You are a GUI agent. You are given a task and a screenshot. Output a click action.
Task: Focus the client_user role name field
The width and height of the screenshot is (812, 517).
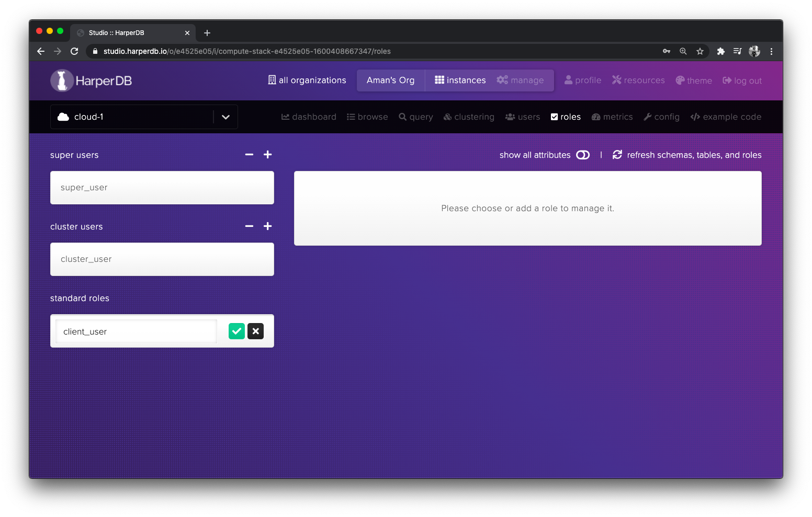(x=136, y=331)
